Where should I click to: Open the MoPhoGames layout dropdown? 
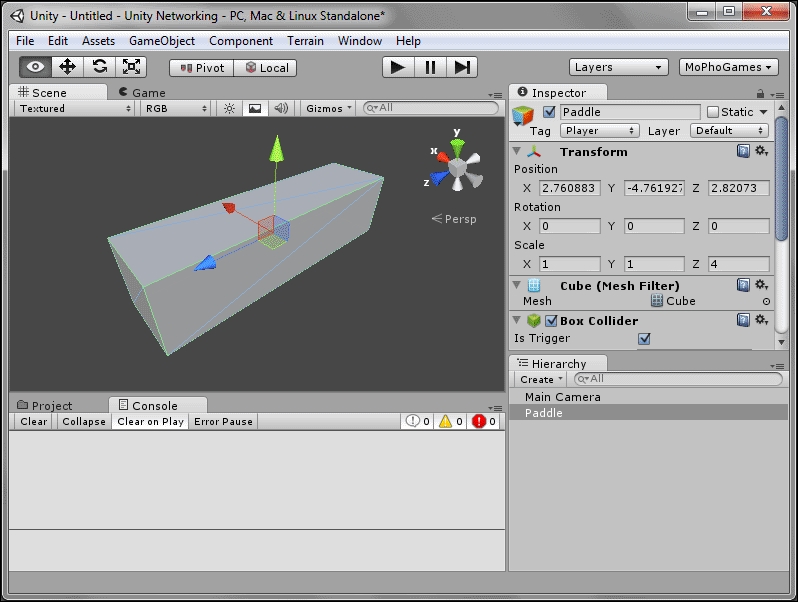pyautogui.click(x=728, y=67)
